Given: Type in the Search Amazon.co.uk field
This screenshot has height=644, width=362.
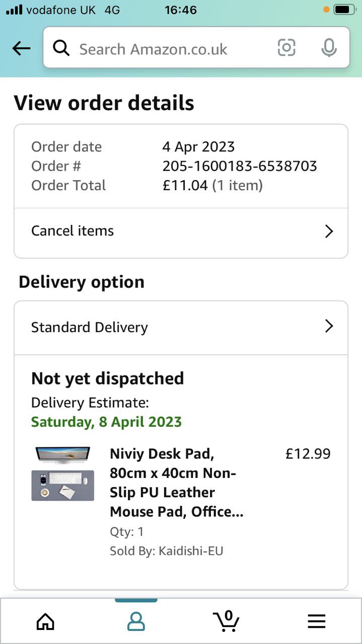Looking at the screenshot, I should [x=166, y=49].
